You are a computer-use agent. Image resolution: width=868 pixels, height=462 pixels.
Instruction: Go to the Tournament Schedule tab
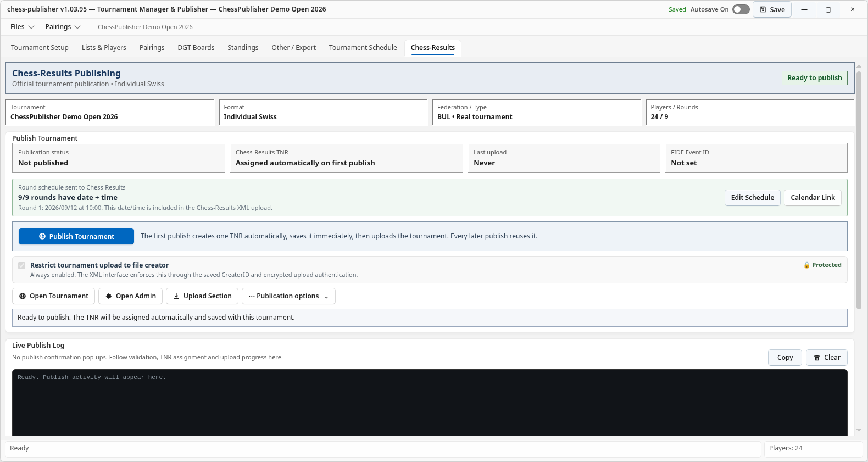[x=363, y=48]
